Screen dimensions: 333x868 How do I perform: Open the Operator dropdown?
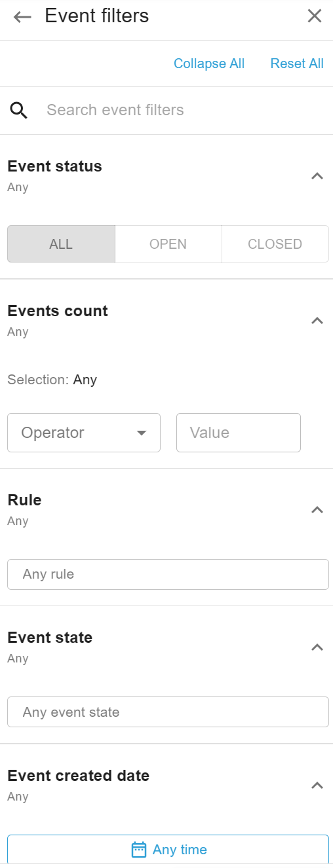(x=84, y=433)
